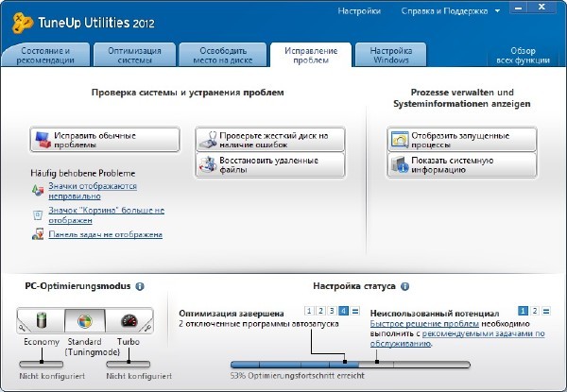Click the taskbar problem icon
The image size is (567, 392).
[38, 234]
